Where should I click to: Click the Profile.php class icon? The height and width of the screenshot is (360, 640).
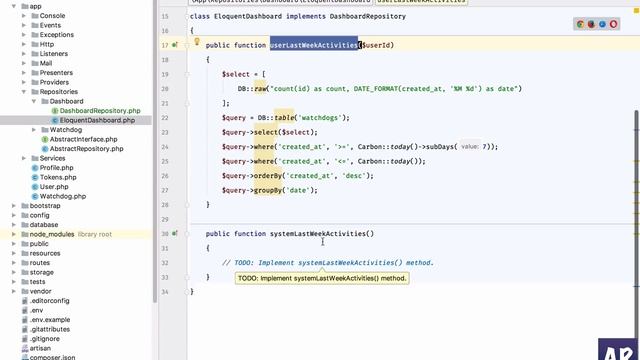point(35,168)
